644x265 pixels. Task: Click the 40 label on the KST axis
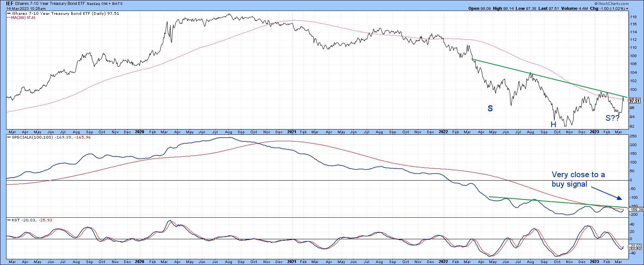pyautogui.click(x=631, y=224)
